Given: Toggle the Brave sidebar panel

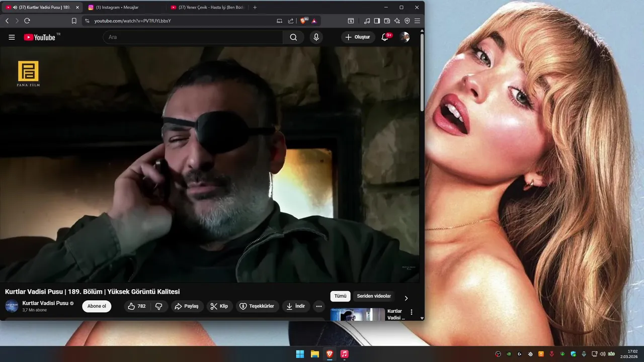Looking at the screenshot, I should tap(377, 21).
